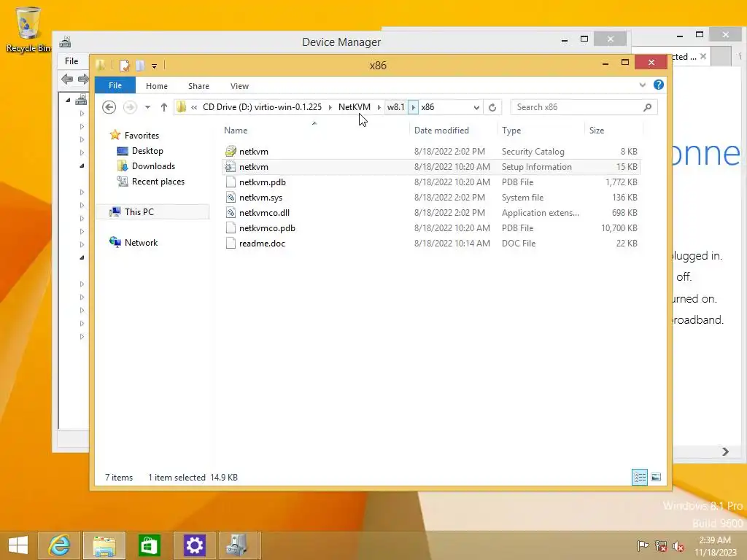Open File Explorer taskbar button
Viewport: 747px width, 560px height.
tap(104, 545)
